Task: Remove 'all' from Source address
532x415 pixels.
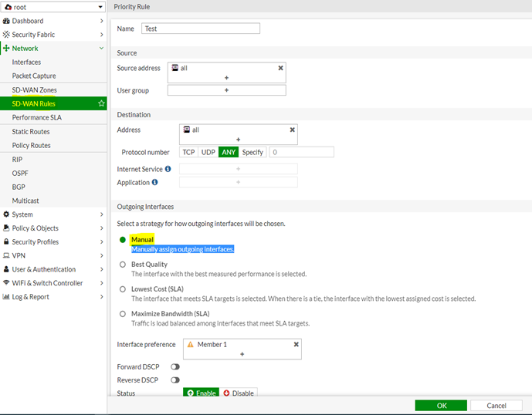Action: [x=280, y=68]
